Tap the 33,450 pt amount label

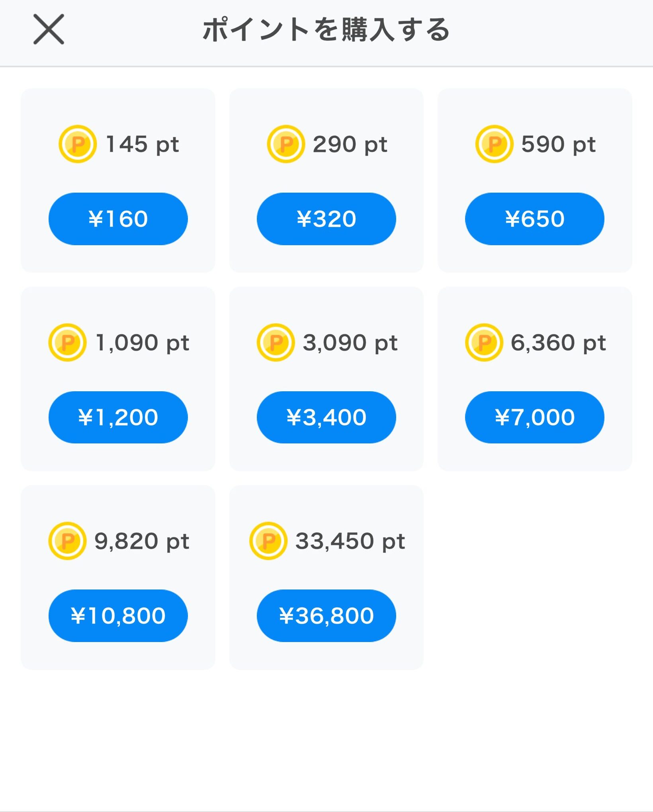[350, 541]
